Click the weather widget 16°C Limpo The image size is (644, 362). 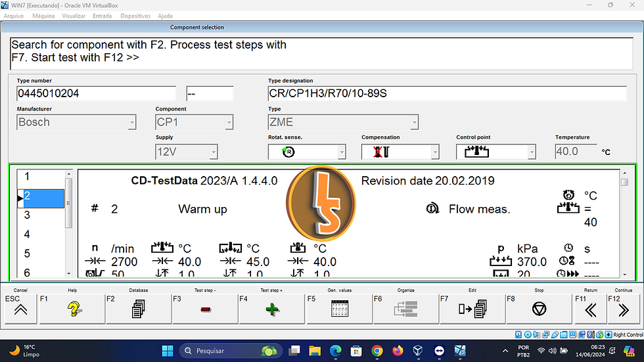coord(25,351)
